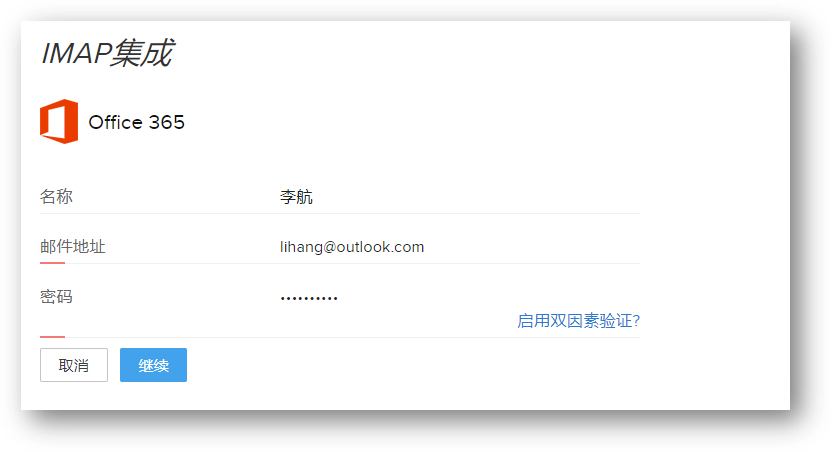This screenshot has height=452, width=832.
Task: Click the masked password dots
Action: (309, 299)
